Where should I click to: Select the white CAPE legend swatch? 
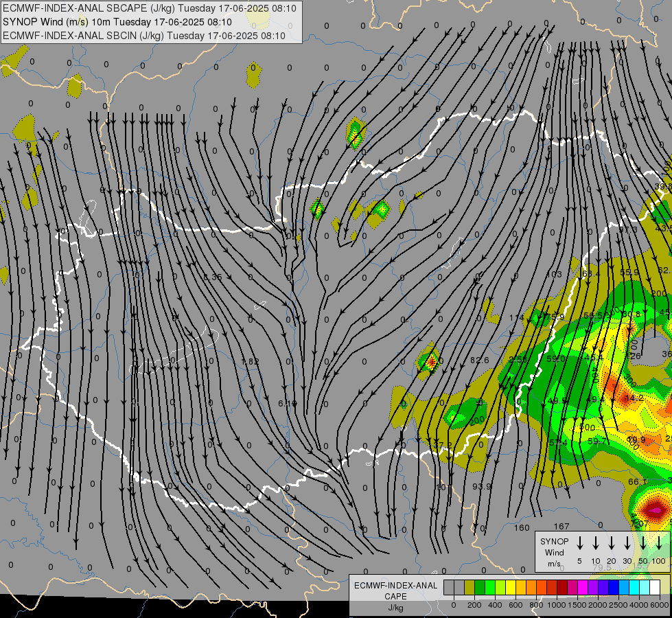(x=655, y=587)
